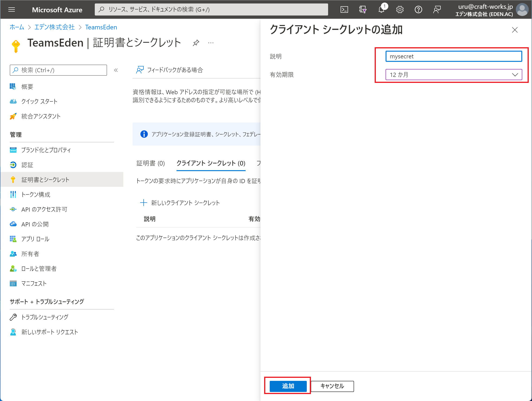The height and width of the screenshot is (401, 532).
Task: Open Cloud Shell from top bar
Action: (x=344, y=10)
